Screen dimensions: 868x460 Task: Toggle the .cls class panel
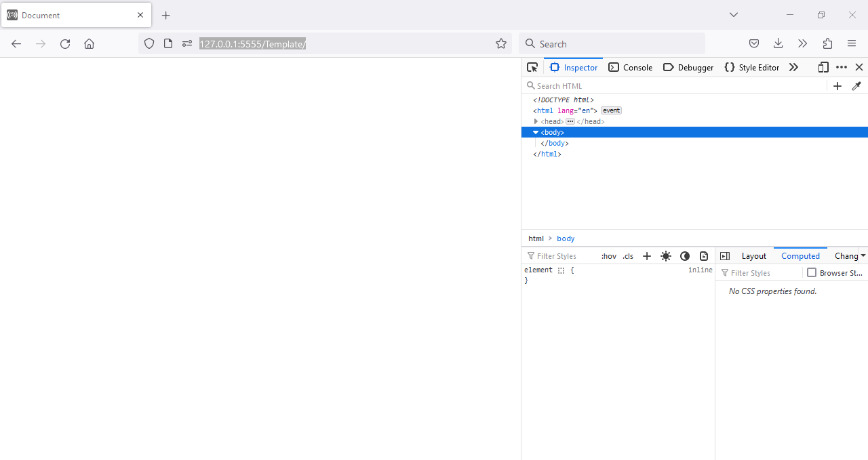coord(627,256)
